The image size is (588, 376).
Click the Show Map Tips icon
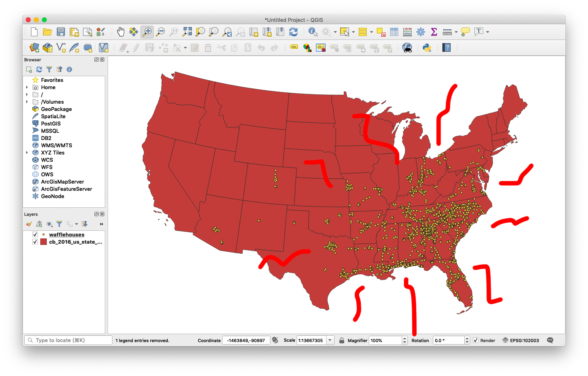[465, 32]
